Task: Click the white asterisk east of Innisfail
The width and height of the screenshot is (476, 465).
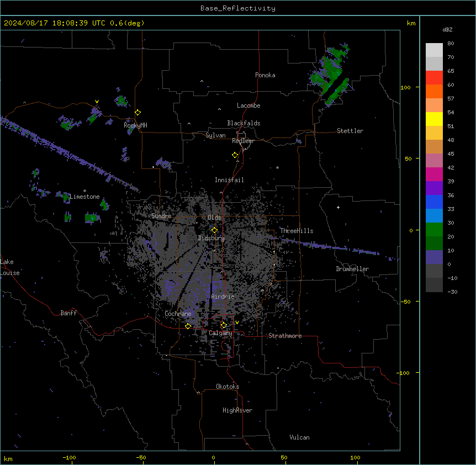Action: click(277, 167)
